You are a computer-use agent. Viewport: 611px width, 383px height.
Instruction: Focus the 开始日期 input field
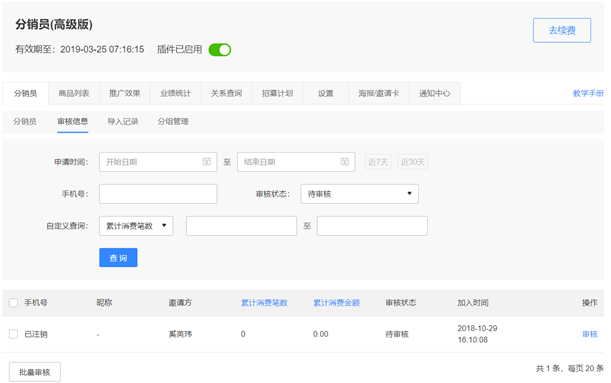pos(158,162)
